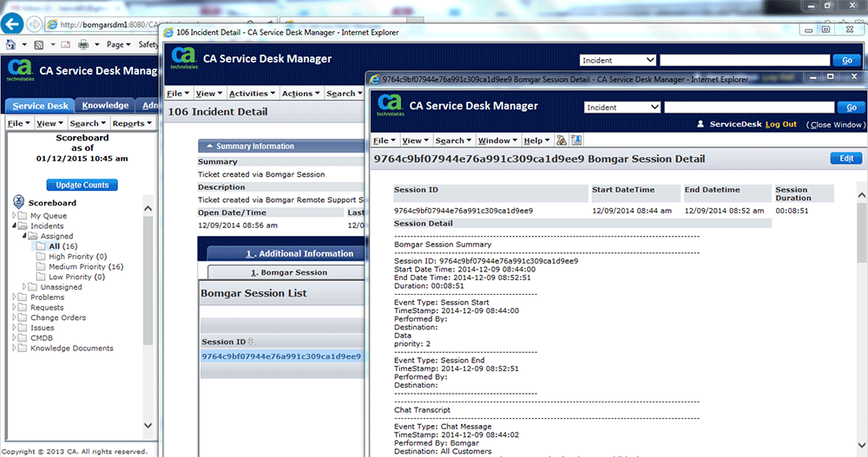Click the RSS feeds icon in IE toolbar
Screen dimensions: 868x457
pos(39,44)
